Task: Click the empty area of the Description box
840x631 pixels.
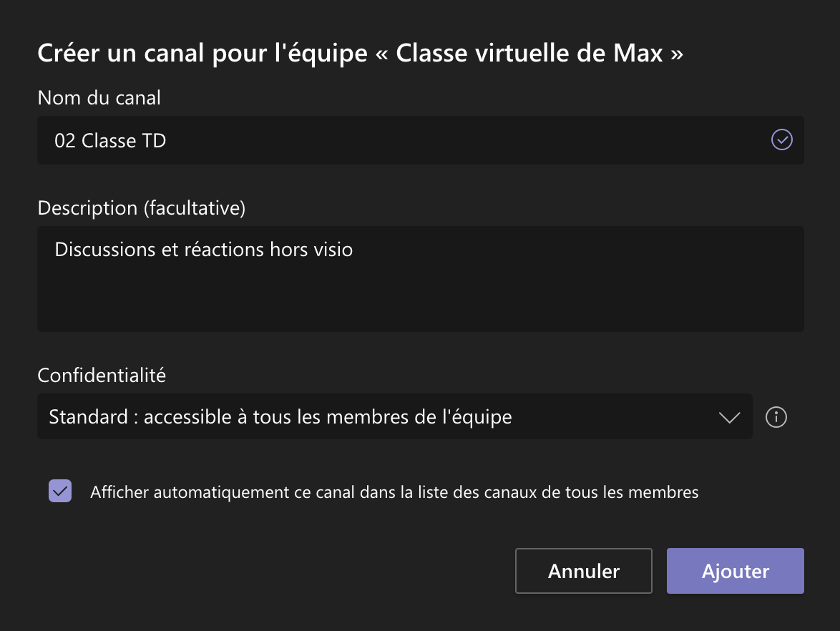Action: click(x=421, y=300)
